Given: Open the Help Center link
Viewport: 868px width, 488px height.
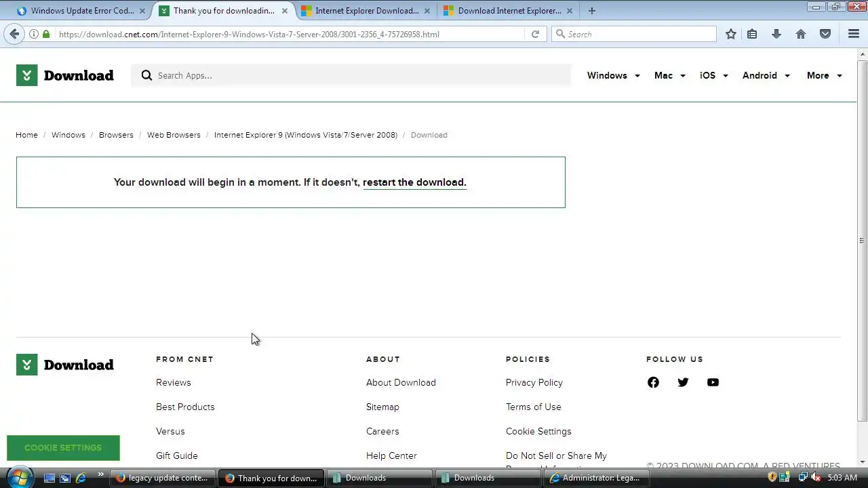Looking at the screenshot, I should (391, 455).
